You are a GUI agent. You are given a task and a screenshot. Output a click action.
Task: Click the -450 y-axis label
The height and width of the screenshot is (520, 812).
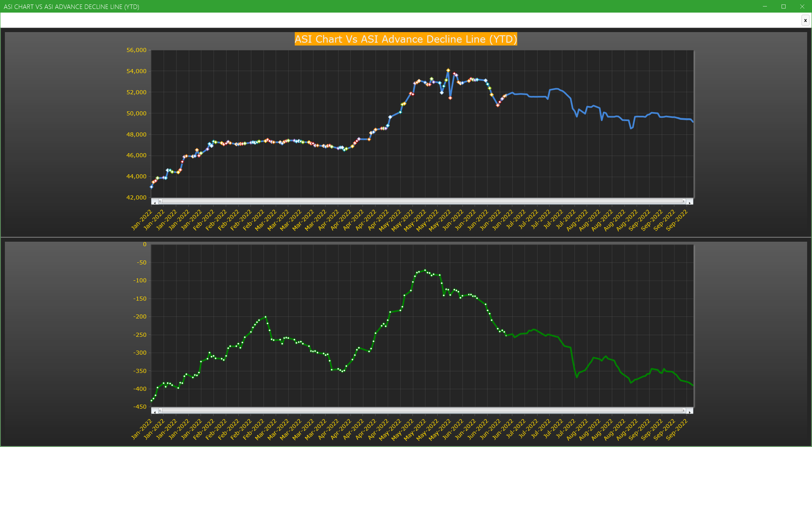coord(140,407)
